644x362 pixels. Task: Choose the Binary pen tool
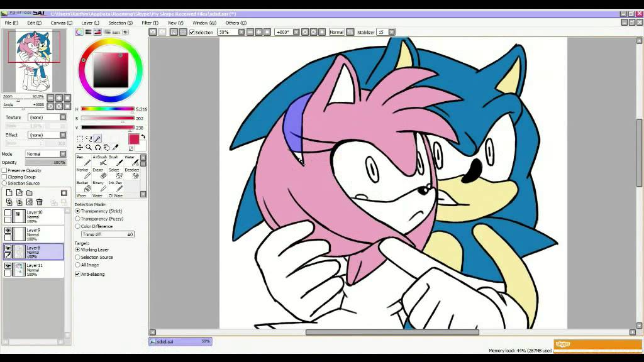pos(99,186)
